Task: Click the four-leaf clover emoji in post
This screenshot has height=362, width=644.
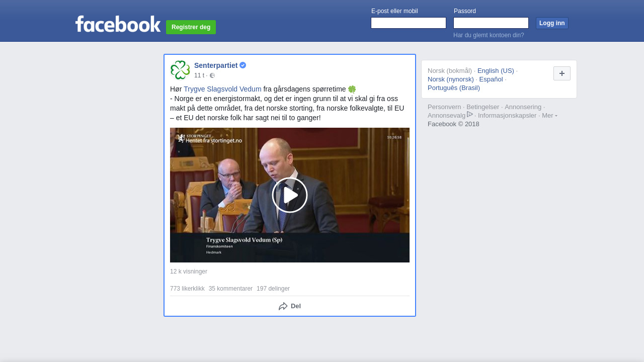Action: tap(352, 89)
